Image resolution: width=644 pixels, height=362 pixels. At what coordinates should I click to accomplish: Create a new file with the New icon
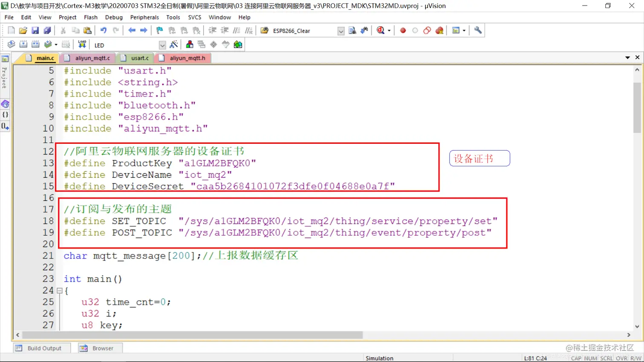(x=11, y=30)
